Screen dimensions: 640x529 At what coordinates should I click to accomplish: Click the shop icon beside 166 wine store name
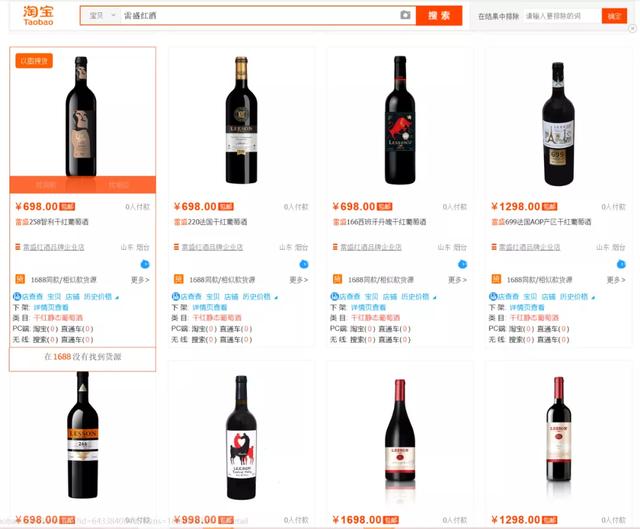pyautogui.click(x=335, y=247)
